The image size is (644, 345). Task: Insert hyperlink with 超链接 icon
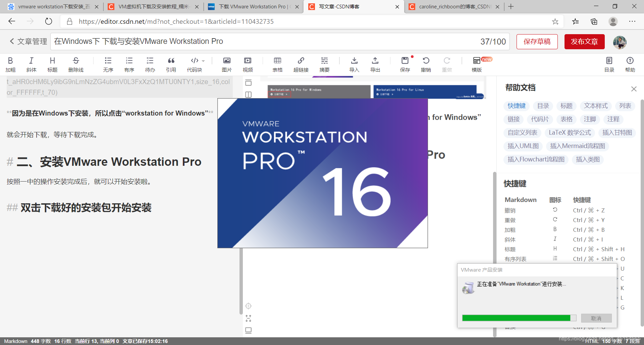[301, 64]
